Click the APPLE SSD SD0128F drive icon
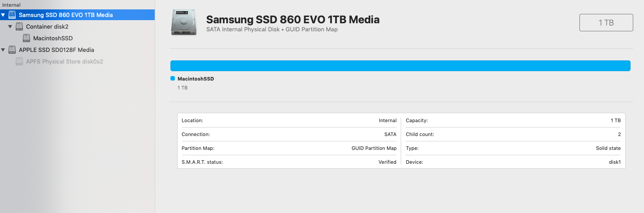 [x=12, y=50]
